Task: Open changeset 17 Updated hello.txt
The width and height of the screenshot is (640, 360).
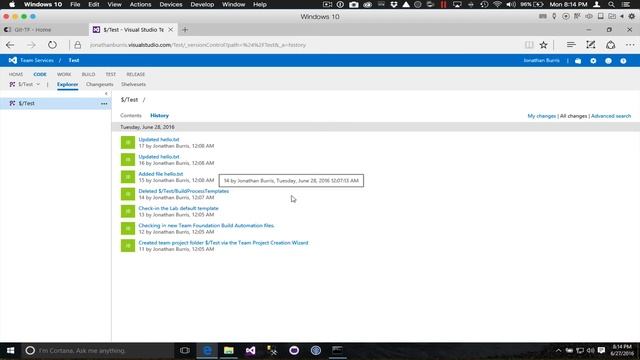Action: pos(159,140)
